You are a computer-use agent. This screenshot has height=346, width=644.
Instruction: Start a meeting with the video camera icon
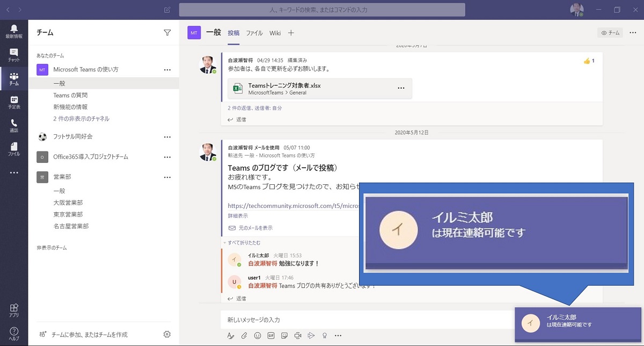[x=298, y=335]
